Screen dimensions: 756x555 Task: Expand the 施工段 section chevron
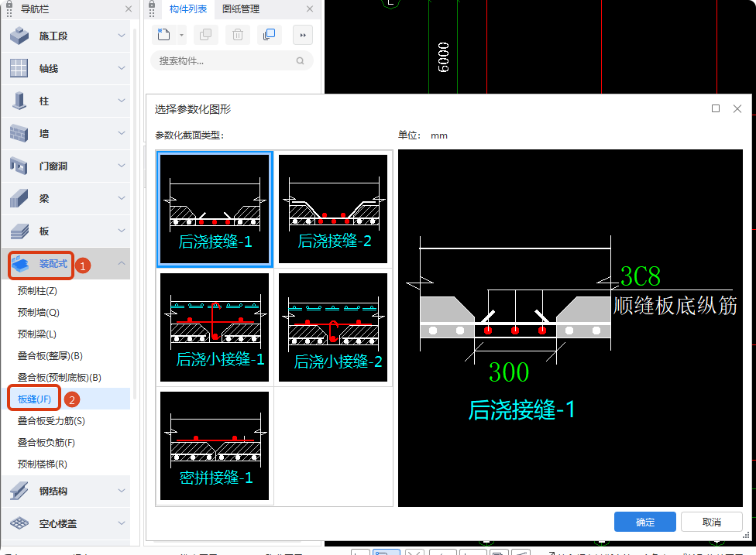(x=122, y=36)
